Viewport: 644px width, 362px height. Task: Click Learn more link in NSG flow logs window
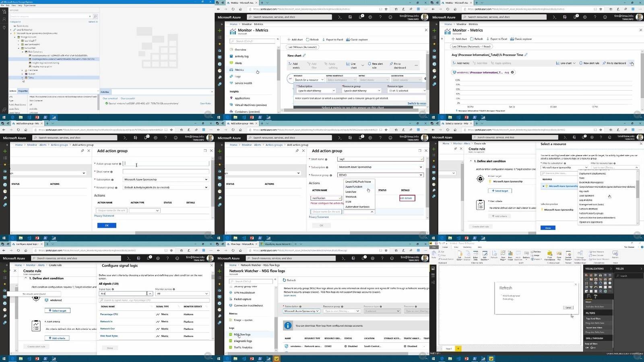click(290, 296)
